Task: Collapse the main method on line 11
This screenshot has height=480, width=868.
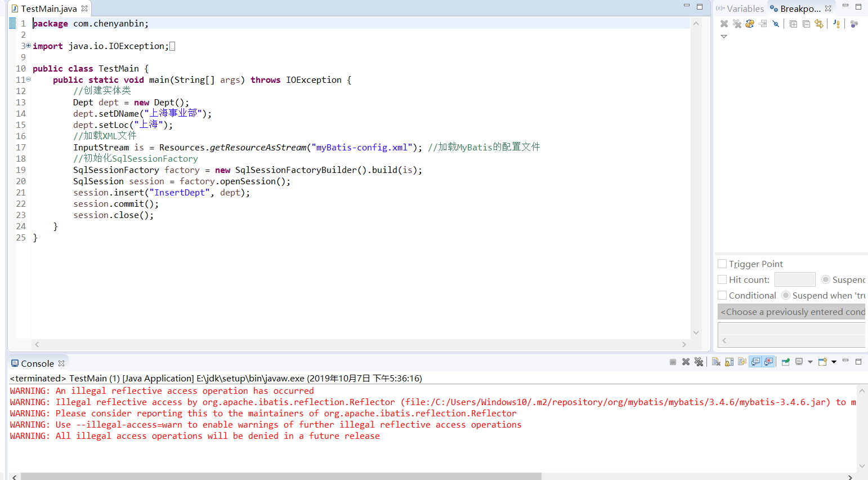Action: click(28, 79)
